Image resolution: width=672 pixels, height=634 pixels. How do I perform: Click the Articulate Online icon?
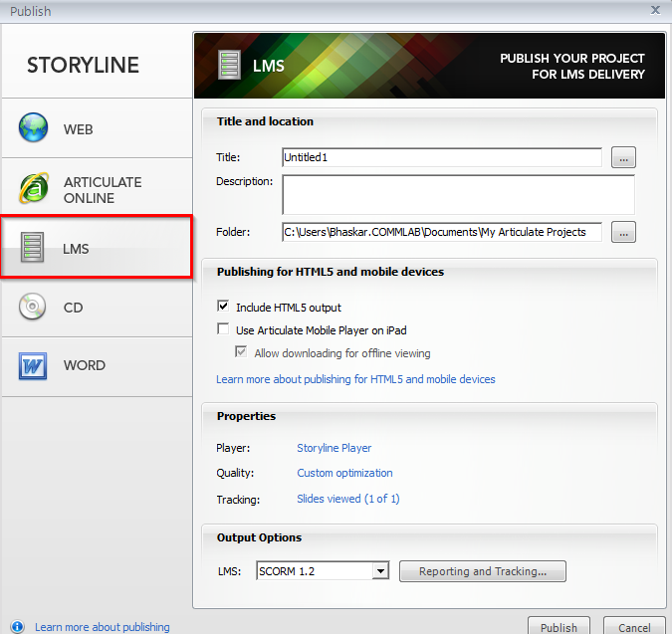tap(34, 188)
